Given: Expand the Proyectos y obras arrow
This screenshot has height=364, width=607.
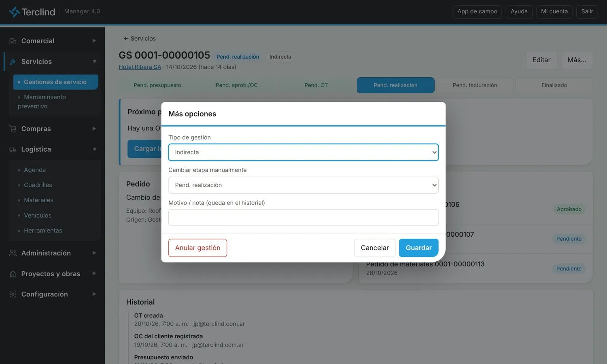Looking at the screenshot, I should tap(94, 274).
